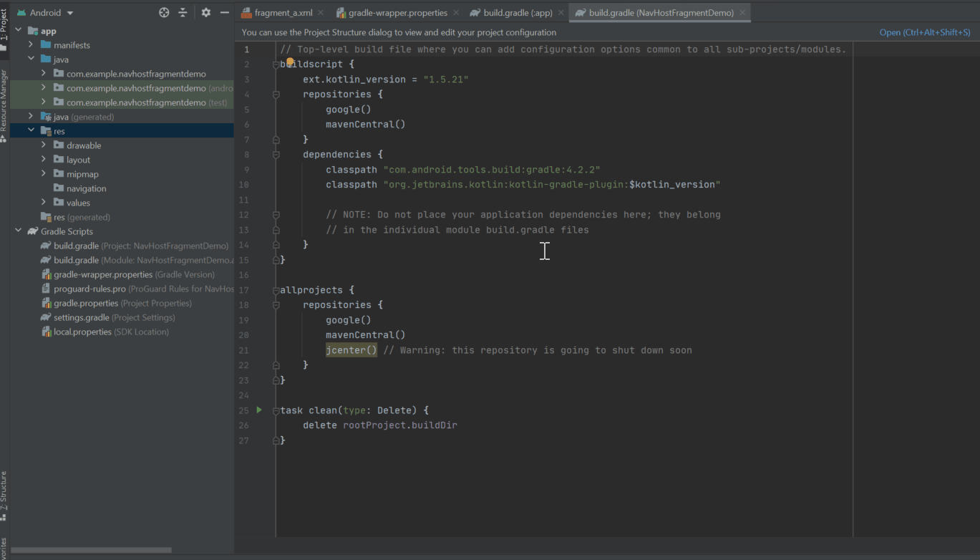Collapse the java folder
Viewport: 980px width, 560px height.
tap(31, 59)
